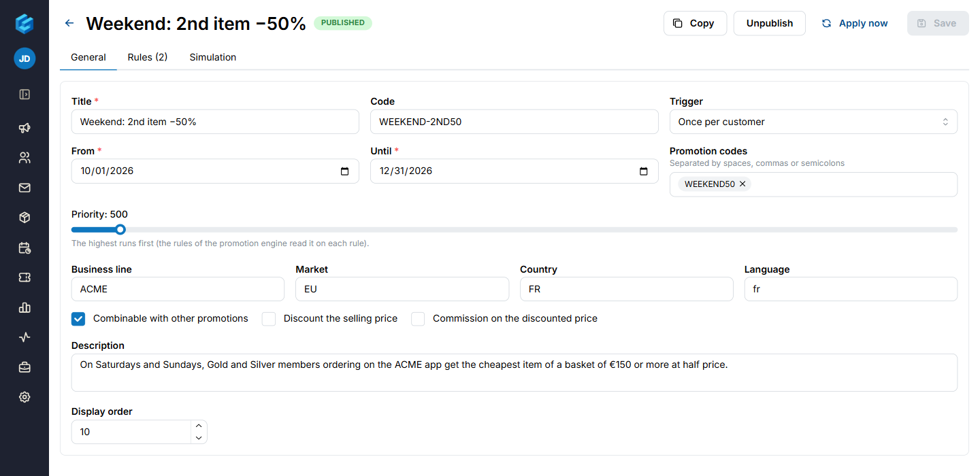Image resolution: width=980 pixels, height=476 pixels.
Task: Open the megaphone promotions section
Action: coord(24,128)
